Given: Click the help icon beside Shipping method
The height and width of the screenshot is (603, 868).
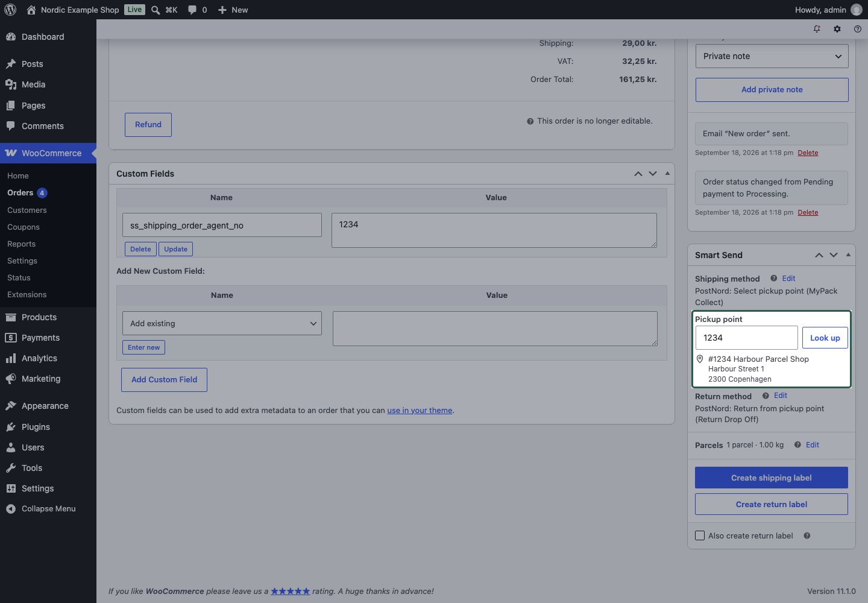Looking at the screenshot, I should (x=774, y=279).
